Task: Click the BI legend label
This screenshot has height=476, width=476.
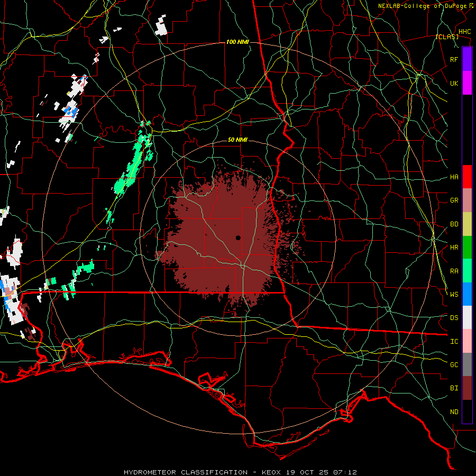Action: pyautogui.click(x=454, y=388)
